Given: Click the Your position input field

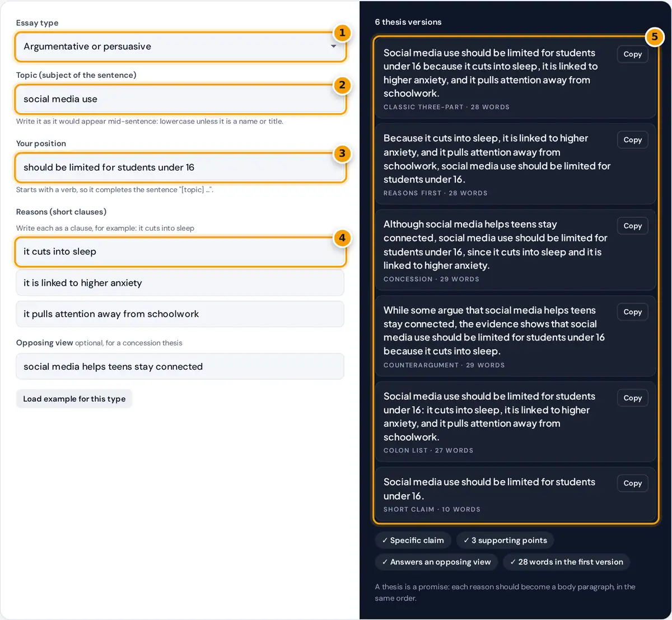Looking at the screenshot, I should [x=180, y=167].
